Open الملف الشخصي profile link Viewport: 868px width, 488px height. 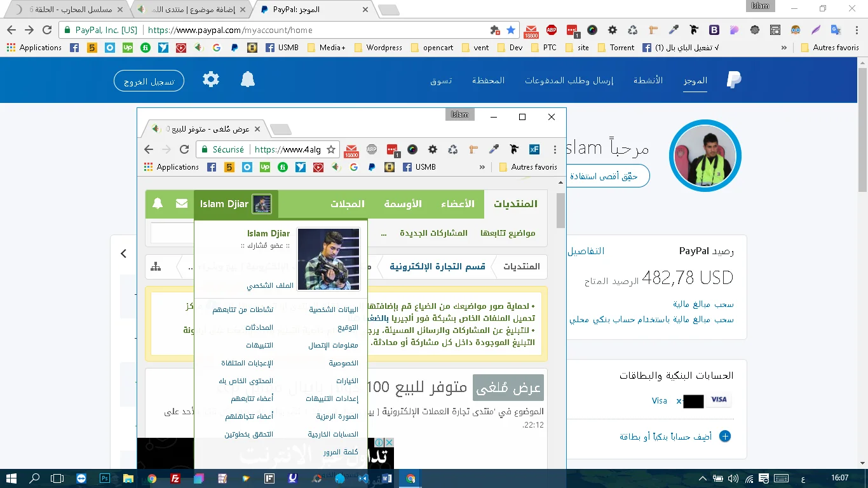(x=270, y=286)
